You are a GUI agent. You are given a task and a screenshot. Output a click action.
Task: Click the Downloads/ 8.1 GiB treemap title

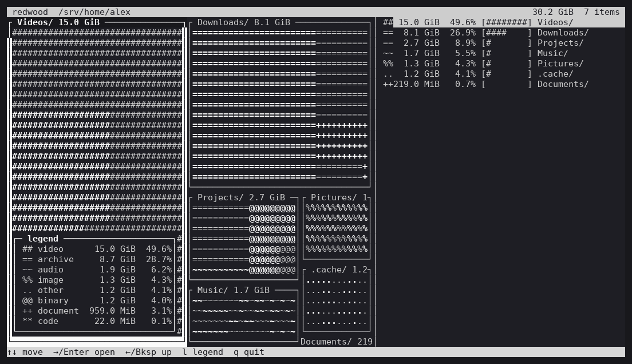[x=244, y=22]
